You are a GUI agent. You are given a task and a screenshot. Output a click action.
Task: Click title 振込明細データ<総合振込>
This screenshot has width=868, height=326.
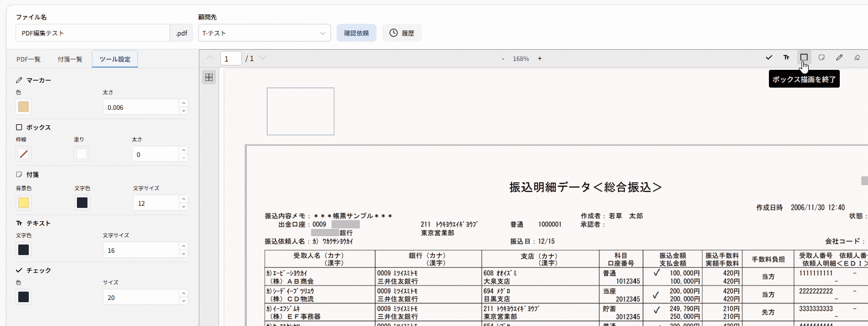click(586, 187)
